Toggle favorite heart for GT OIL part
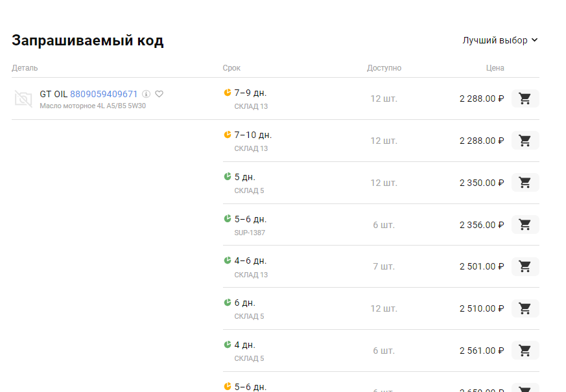 pyautogui.click(x=159, y=94)
